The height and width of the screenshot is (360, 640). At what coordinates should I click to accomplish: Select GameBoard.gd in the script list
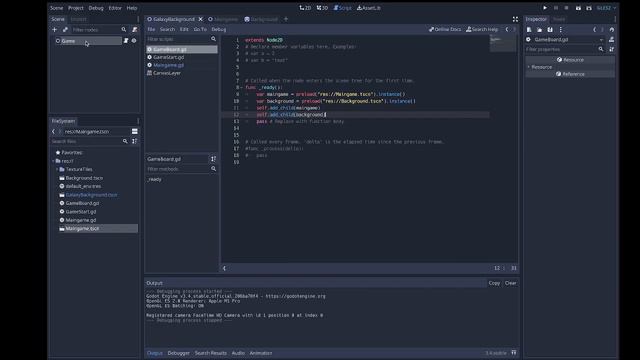point(182,49)
